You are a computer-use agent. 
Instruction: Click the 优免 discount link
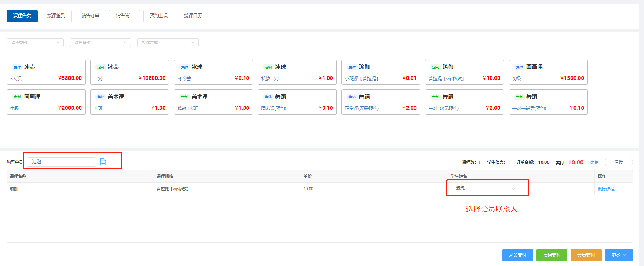[x=594, y=162]
